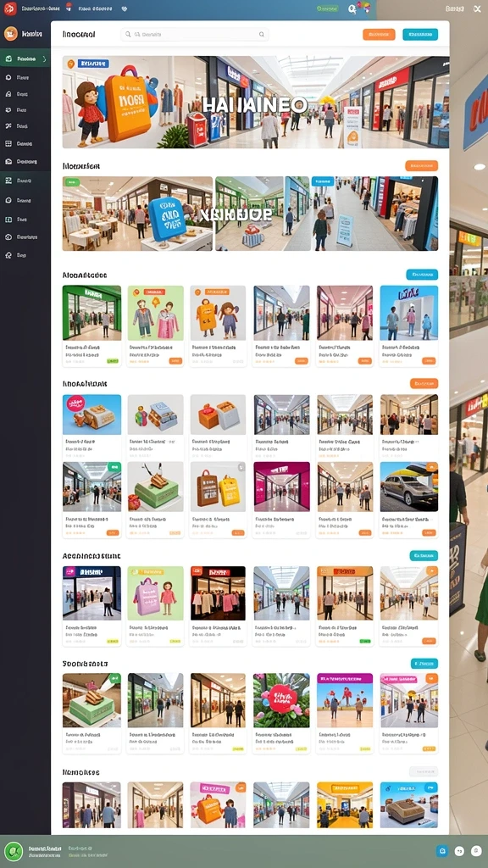
Task: Open the sidebar item with the grid icon
Action: (x=8, y=143)
